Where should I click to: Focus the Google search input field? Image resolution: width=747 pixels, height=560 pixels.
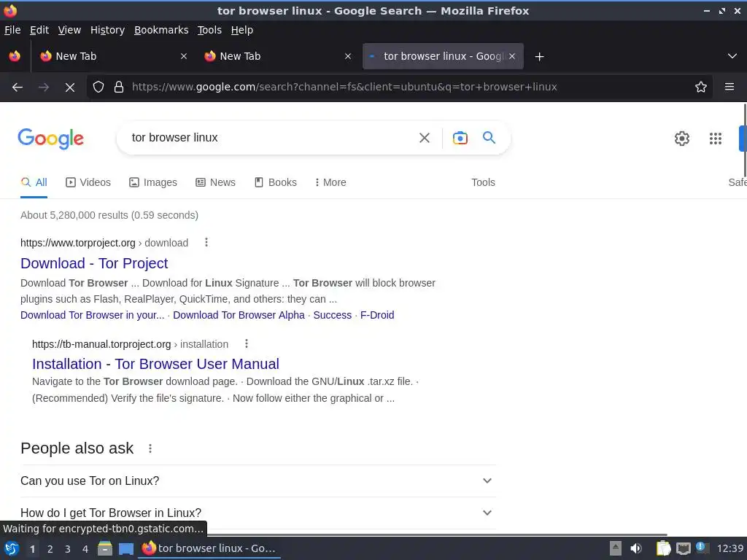269,138
